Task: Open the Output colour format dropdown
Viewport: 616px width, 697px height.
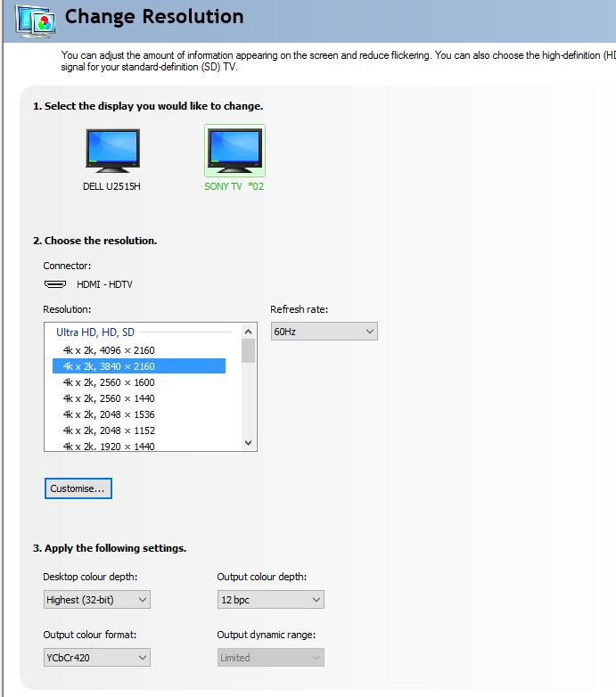Action: [96, 658]
